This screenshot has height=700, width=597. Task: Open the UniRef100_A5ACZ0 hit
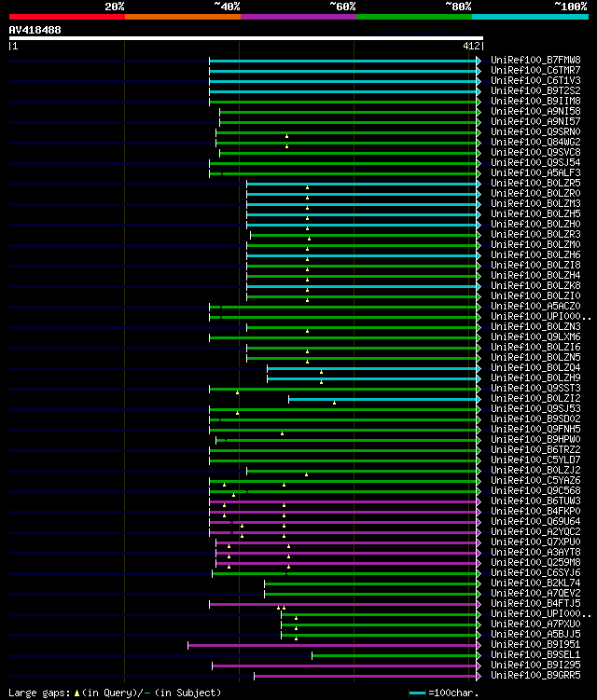[535, 307]
